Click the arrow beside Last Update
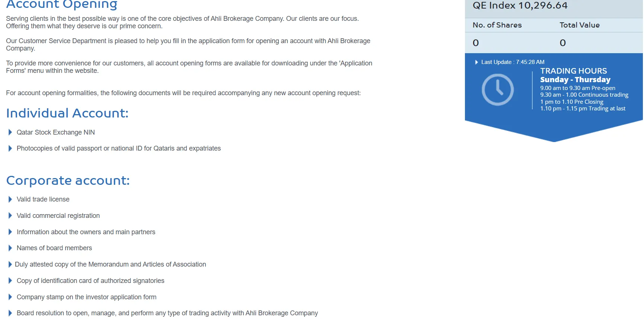644x319 pixels. click(476, 62)
